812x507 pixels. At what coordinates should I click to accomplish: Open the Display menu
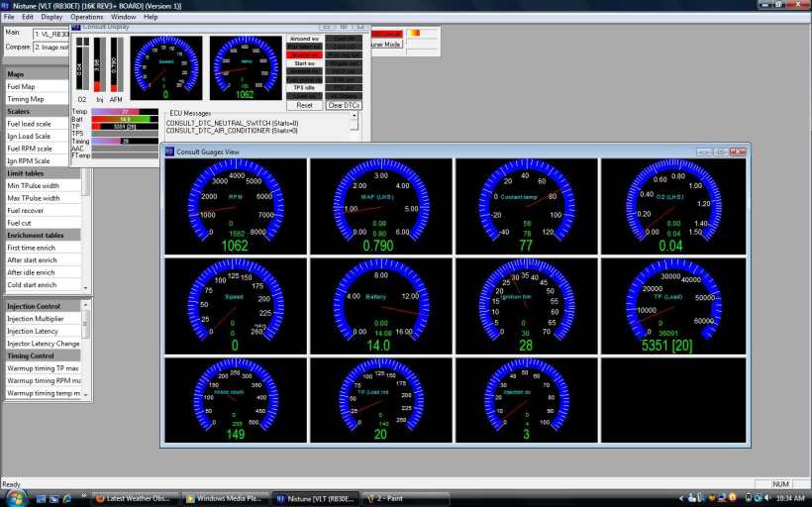51,17
